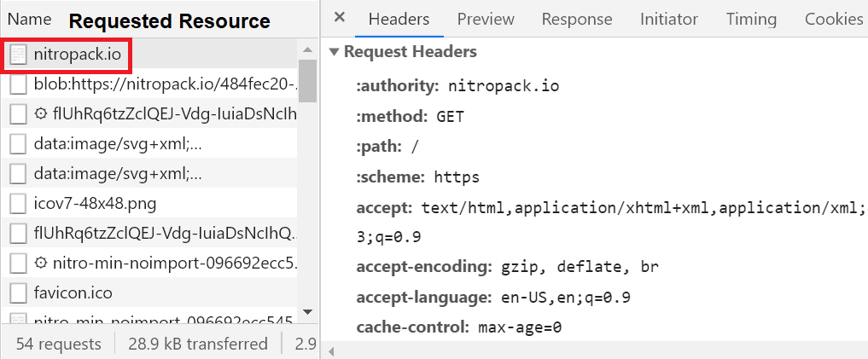Click the gear icon before nitro-min-noimport
The width and height of the screenshot is (868, 359).
[40, 263]
